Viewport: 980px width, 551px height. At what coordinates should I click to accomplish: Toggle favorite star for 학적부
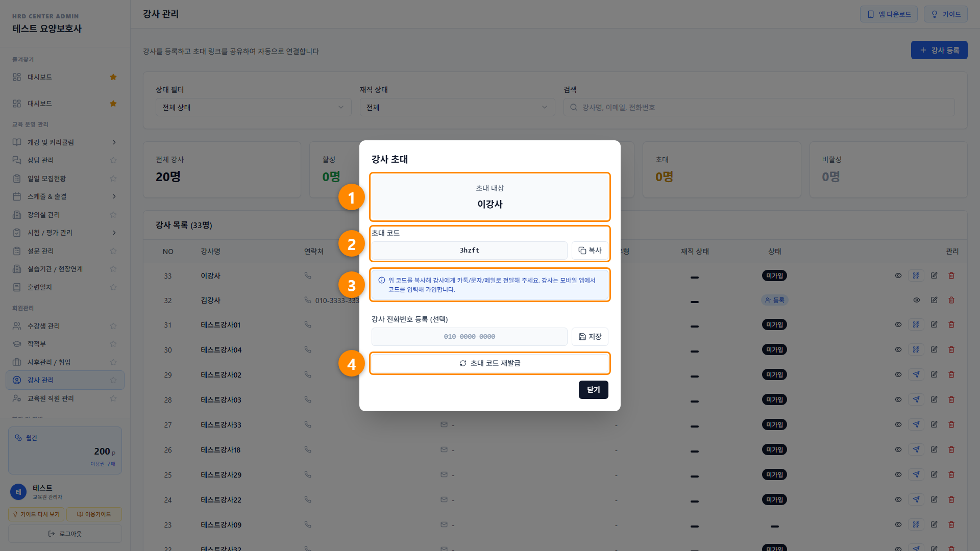[x=113, y=344]
